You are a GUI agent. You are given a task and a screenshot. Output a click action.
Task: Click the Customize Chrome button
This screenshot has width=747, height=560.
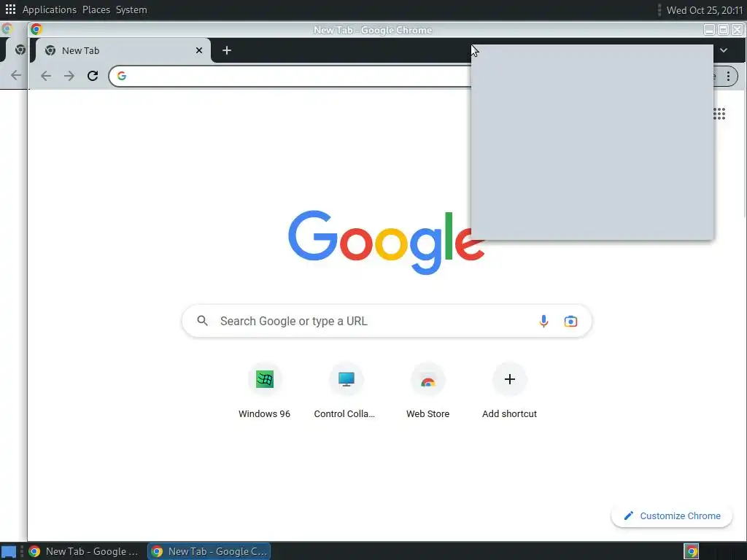[672, 516]
